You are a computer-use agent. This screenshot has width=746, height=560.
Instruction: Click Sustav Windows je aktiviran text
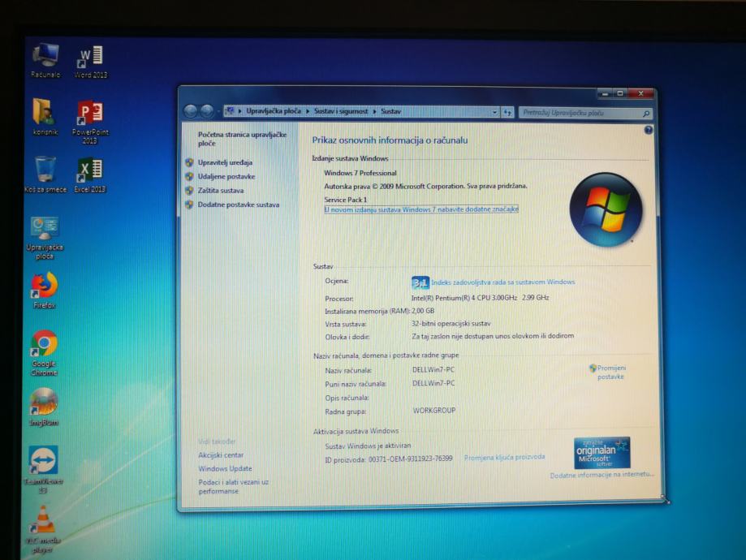pos(368,446)
